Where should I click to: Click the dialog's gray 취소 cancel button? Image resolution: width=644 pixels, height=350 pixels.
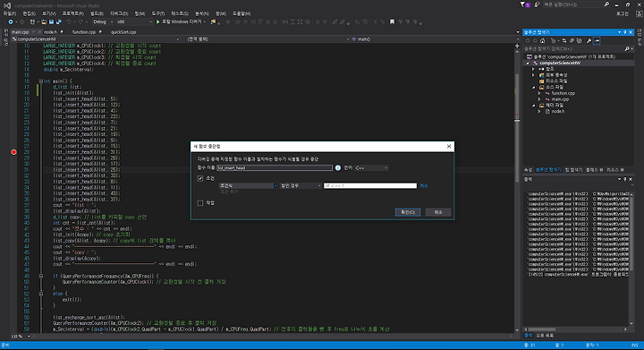[438, 212]
